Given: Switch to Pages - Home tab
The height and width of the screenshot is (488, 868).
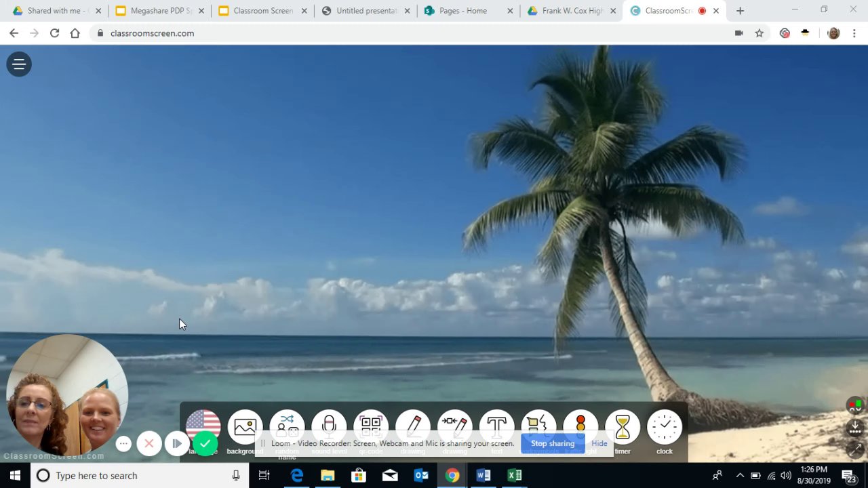Looking at the screenshot, I should [469, 11].
